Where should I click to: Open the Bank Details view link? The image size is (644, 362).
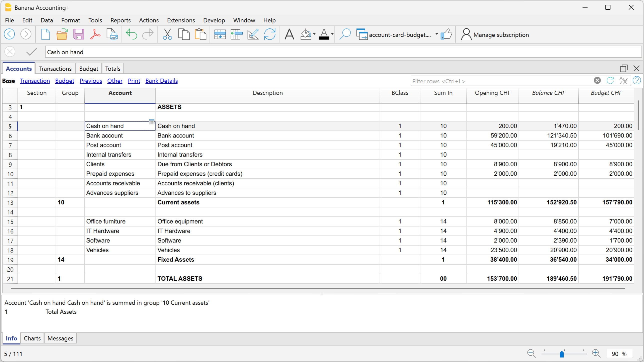pos(161,81)
